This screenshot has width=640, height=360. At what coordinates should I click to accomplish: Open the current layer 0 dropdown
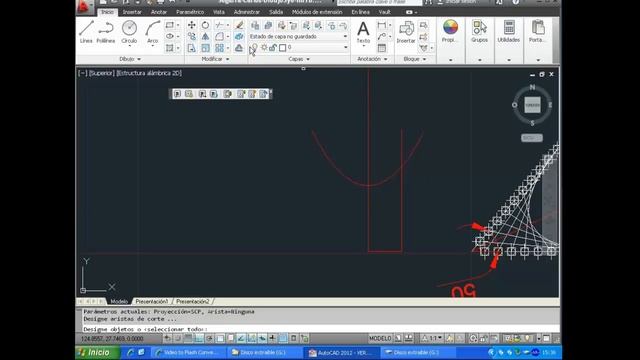[x=345, y=48]
